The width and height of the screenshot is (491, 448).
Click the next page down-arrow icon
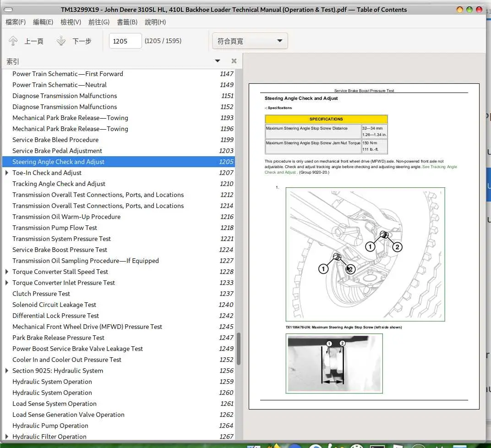[x=61, y=41]
